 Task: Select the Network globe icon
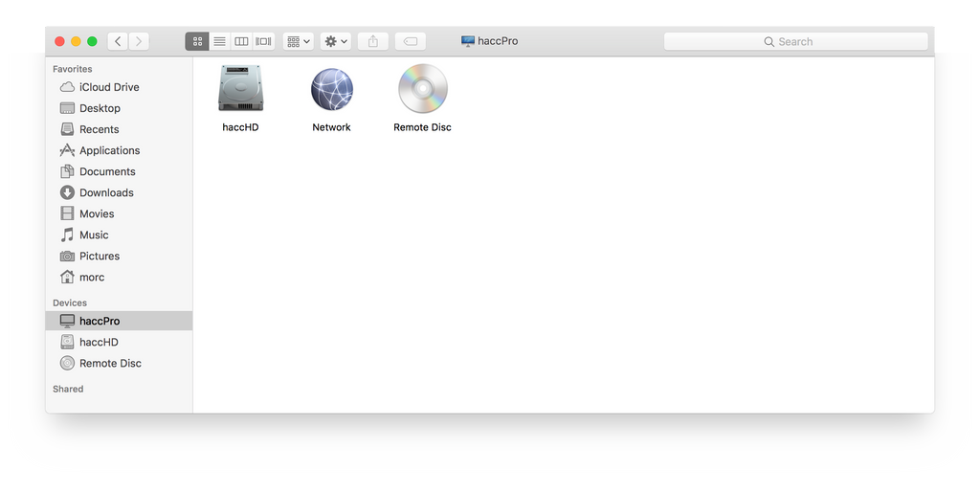tap(332, 89)
